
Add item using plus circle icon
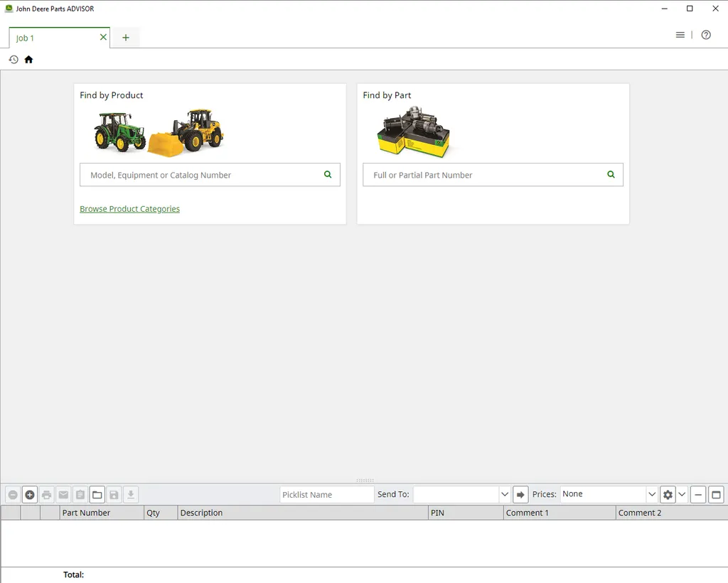[x=30, y=495]
